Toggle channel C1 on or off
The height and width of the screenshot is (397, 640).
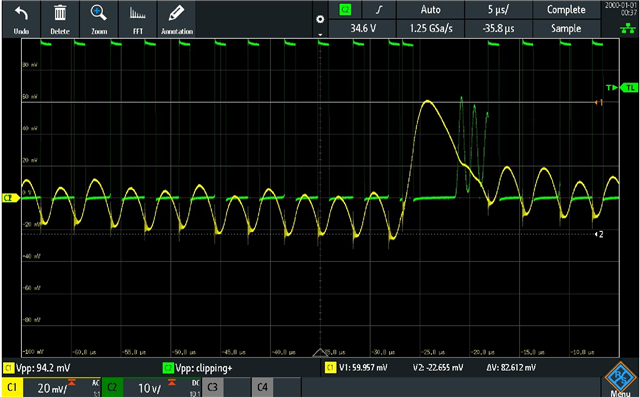click(12, 387)
